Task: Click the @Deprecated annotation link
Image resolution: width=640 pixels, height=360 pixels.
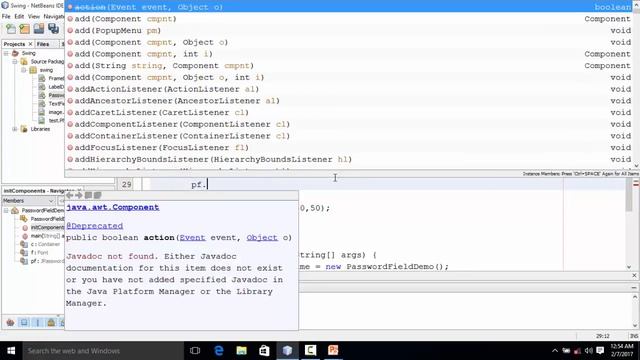Action: pos(94,226)
